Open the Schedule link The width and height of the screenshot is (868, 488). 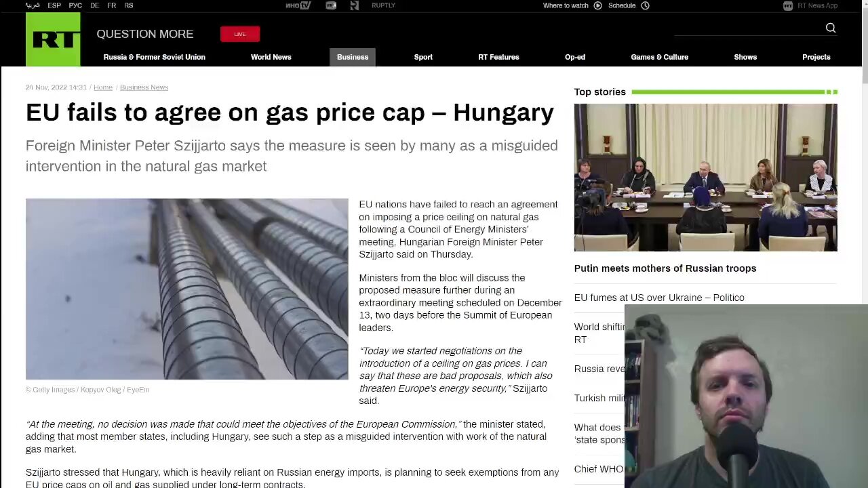[x=622, y=5]
